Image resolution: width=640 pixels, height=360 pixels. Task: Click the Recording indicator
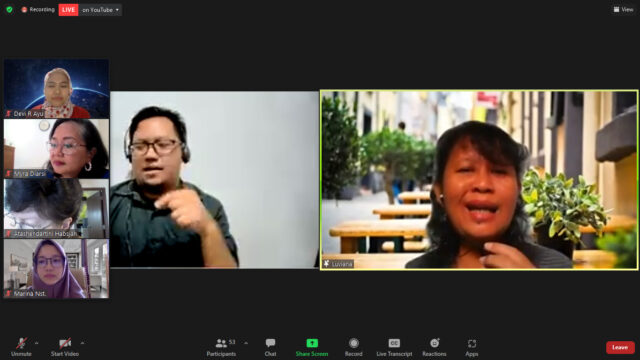point(38,9)
